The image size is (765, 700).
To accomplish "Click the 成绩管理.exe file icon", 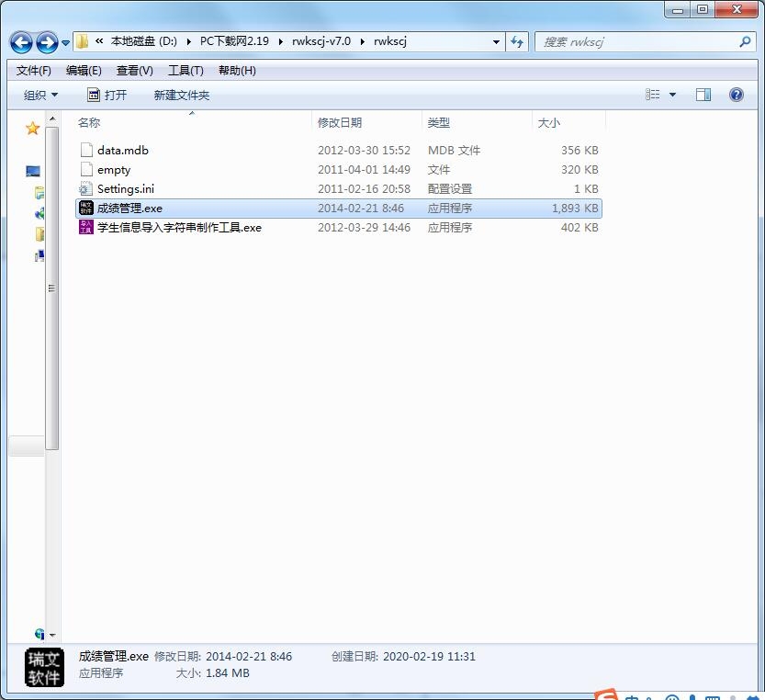I will [86, 209].
